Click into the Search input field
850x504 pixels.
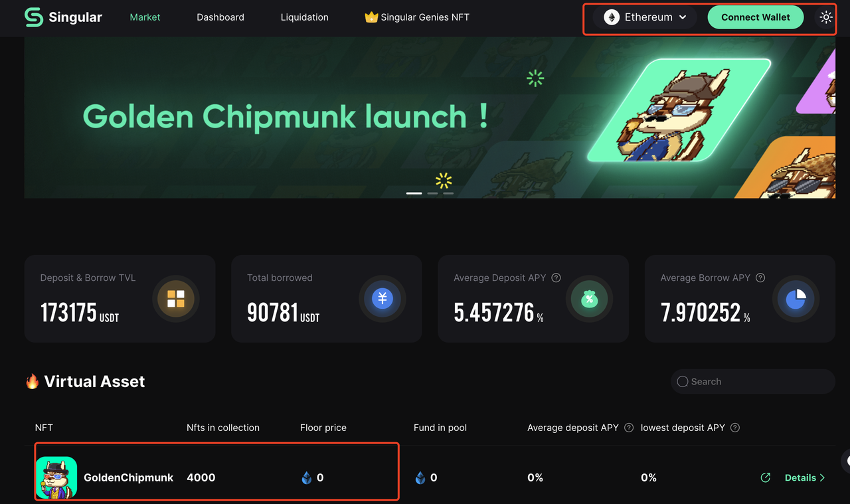pyautogui.click(x=752, y=381)
